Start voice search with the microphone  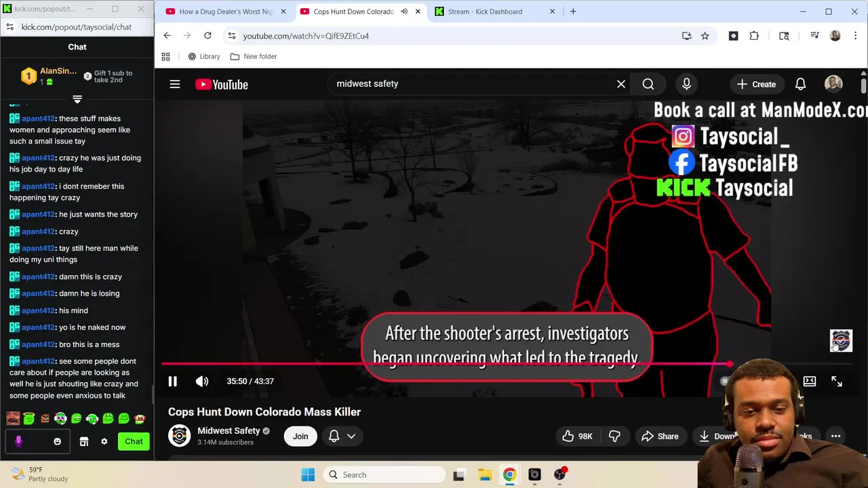coord(686,84)
